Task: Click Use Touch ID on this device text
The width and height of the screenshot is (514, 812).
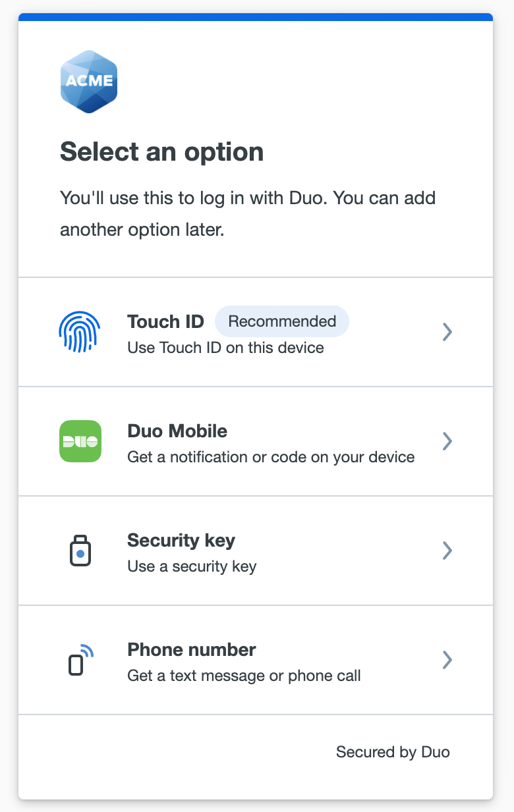Action: coord(225,347)
